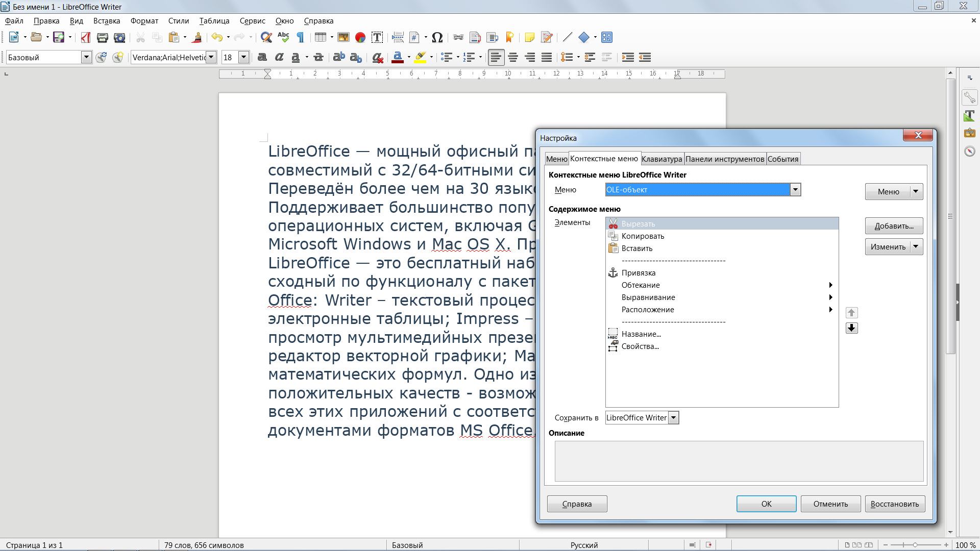Viewport: 980px width, 551px height.
Task: Open the paragraph style Базовый dropdown
Action: (86, 57)
